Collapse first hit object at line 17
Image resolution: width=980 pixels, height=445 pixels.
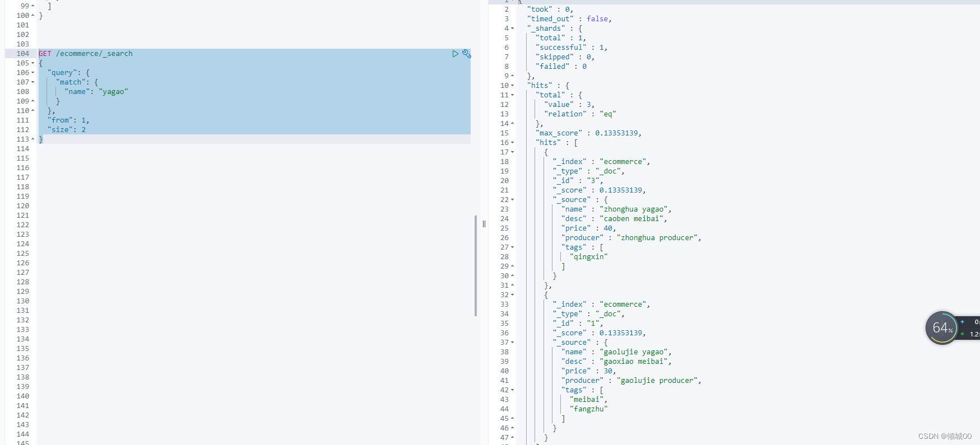(512, 152)
